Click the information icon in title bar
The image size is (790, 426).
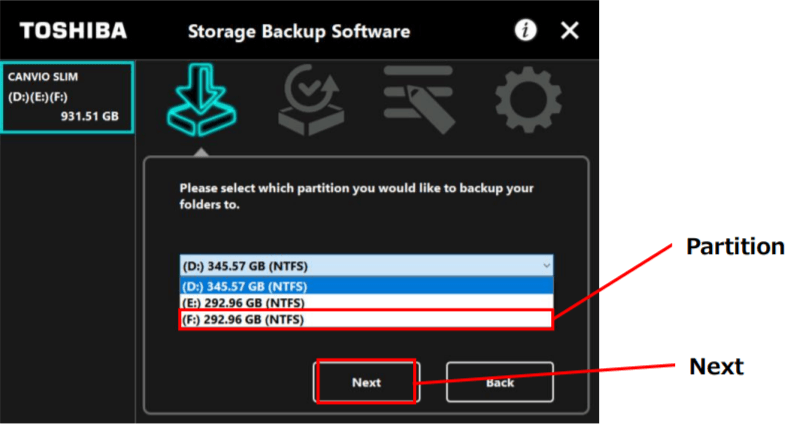525,30
